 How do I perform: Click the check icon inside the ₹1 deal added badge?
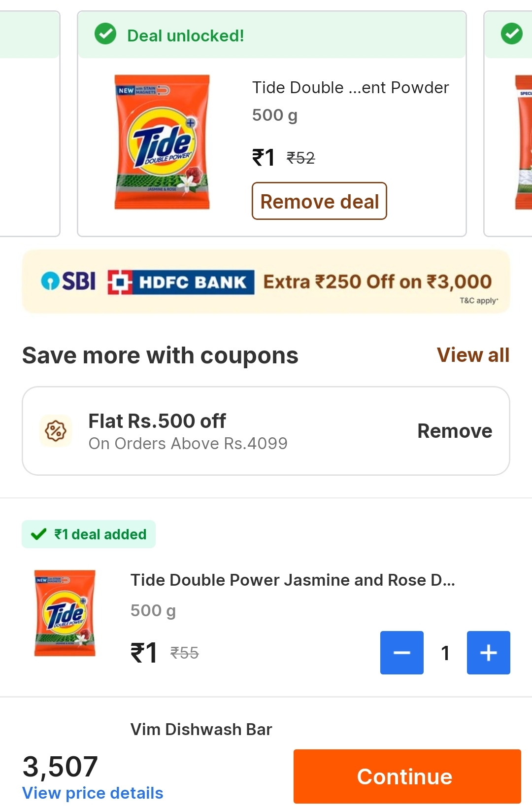pyautogui.click(x=39, y=534)
